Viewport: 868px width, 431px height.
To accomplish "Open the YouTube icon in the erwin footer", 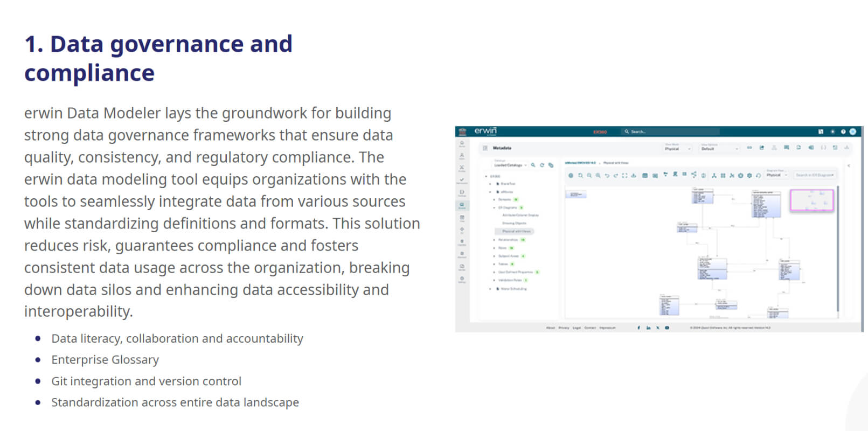I will [667, 328].
